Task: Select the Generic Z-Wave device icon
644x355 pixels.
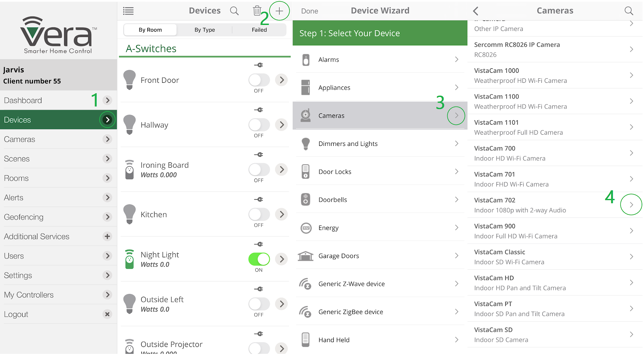Action: click(x=305, y=284)
